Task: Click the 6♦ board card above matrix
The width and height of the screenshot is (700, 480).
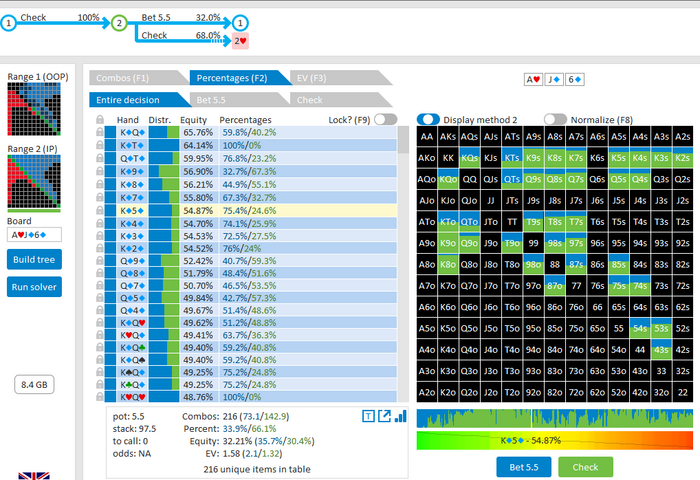Action: pyautogui.click(x=575, y=79)
